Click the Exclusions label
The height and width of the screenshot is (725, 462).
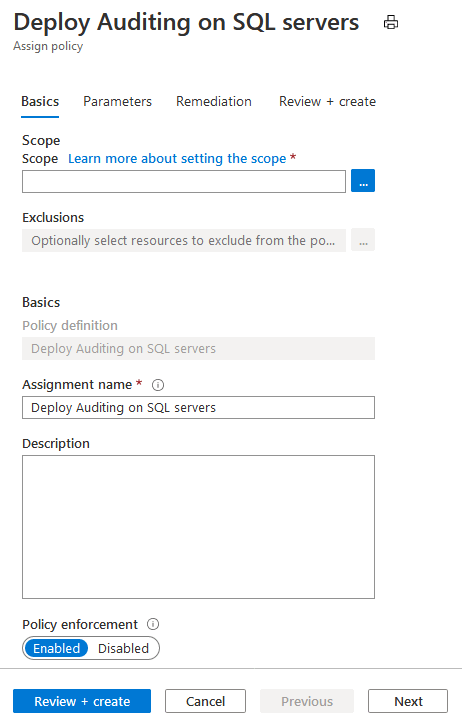(x=53, y=217)
